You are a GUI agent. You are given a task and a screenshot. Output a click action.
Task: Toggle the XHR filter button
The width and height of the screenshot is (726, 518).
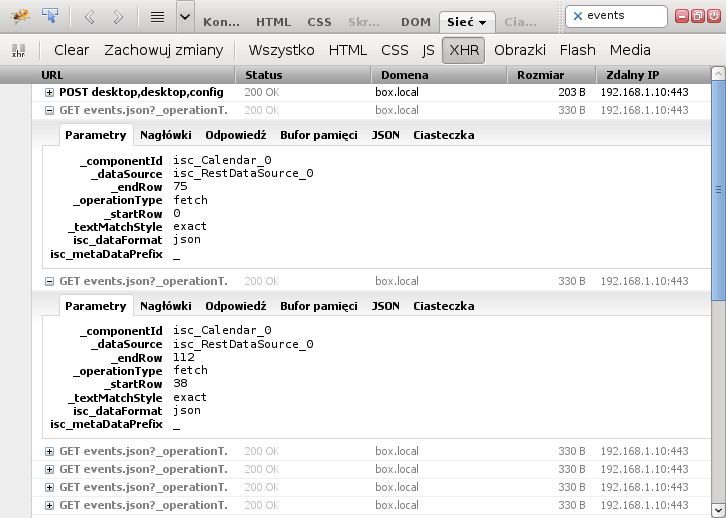pos(463,50)
